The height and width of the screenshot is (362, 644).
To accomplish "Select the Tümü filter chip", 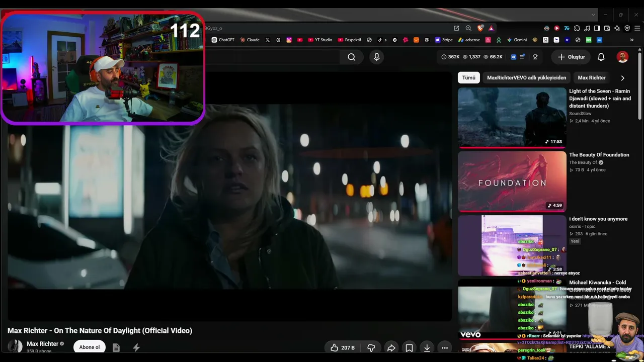I will 469,78.
